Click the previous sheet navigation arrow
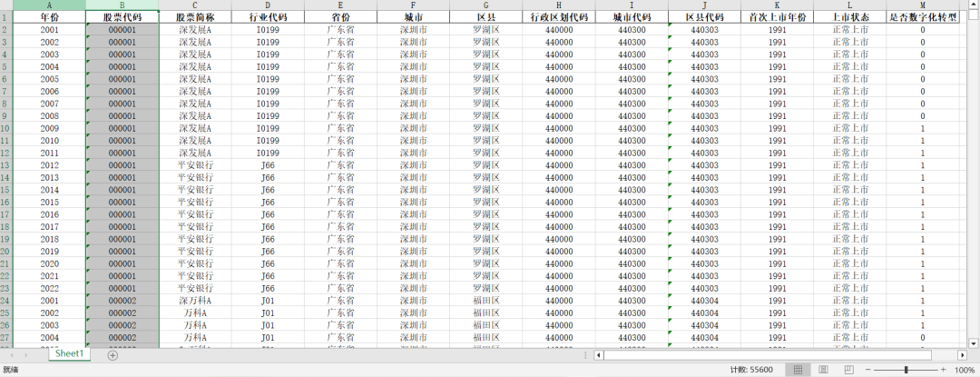980x377 pixels. point(12,355)
